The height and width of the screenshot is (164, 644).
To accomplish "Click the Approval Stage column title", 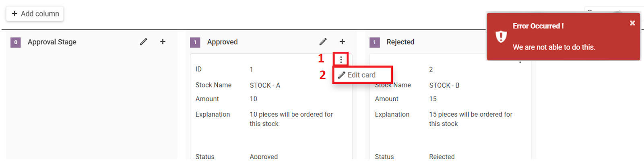I will [x=52, y=42].
